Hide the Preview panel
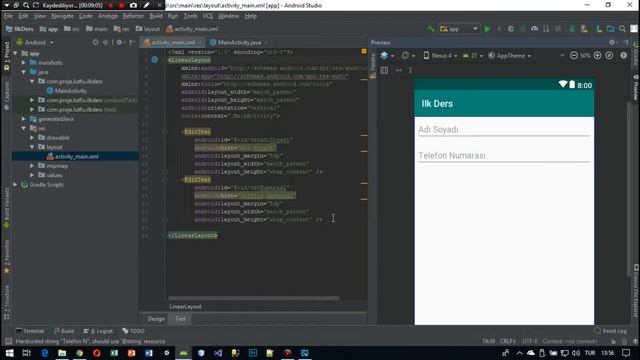The height and width of the screenshot is (360, 640). point(625,42)
